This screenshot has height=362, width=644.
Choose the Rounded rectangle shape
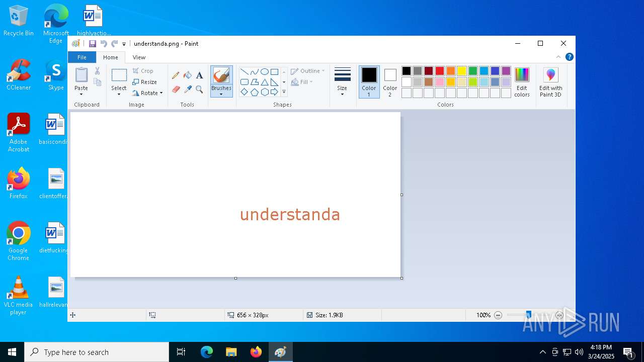coord(244,82)
